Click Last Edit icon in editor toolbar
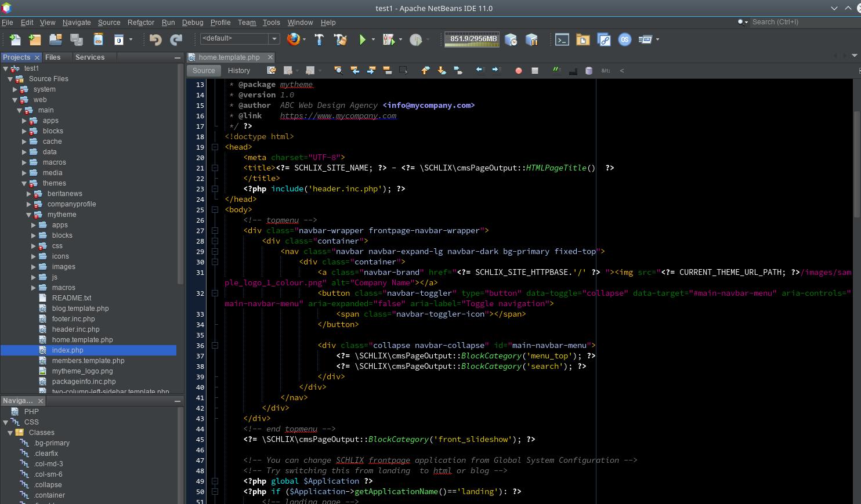861x504 pixels. tap(271, 70)
